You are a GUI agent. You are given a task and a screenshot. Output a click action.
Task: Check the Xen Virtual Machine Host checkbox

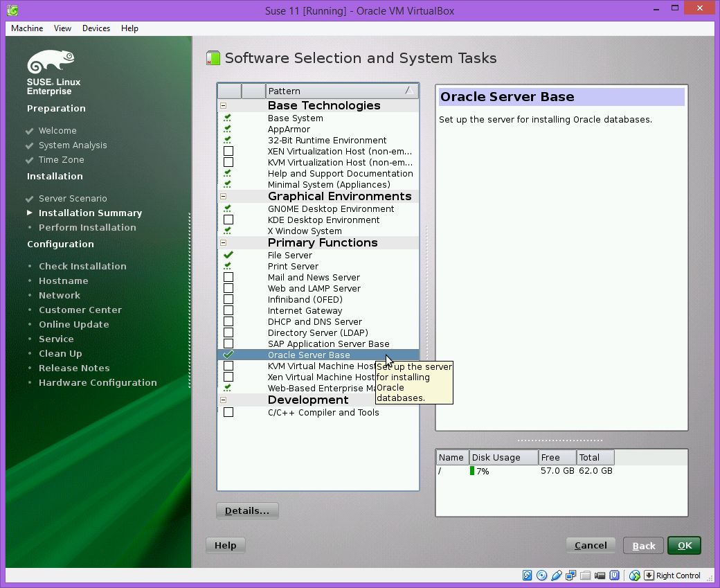(228, 377)
